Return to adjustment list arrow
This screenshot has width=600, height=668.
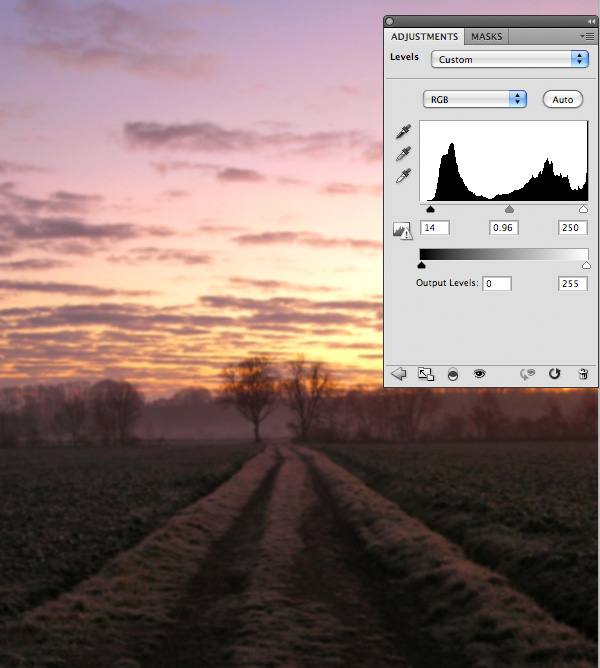[398, 374]
